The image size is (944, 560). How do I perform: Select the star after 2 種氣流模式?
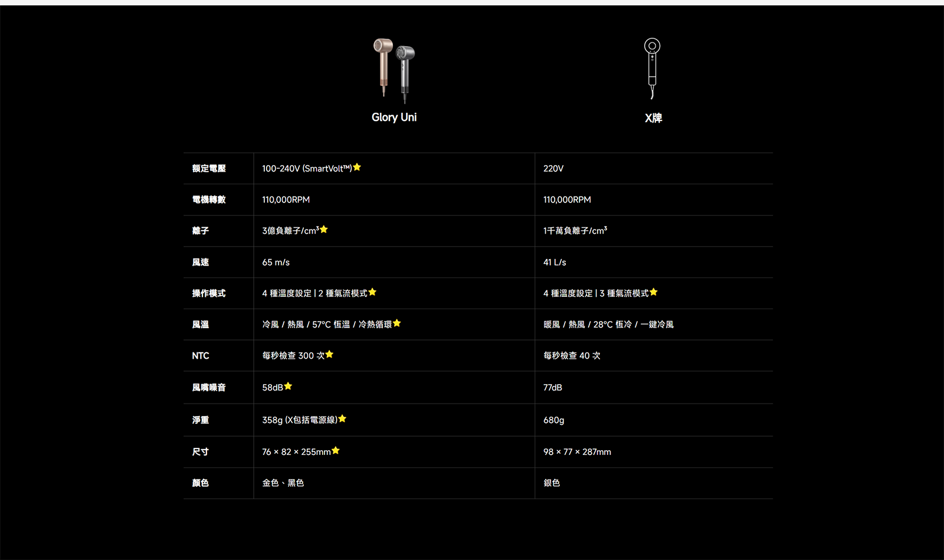click(372, 292)
